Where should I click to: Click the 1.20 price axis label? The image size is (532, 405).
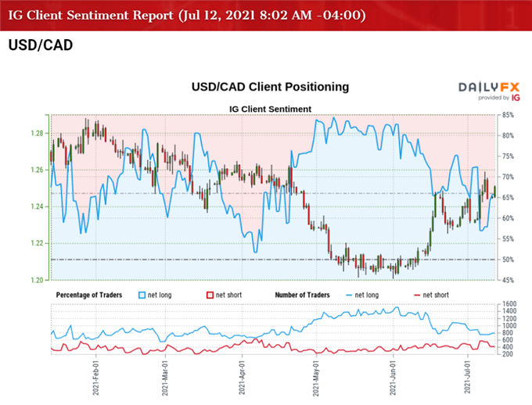pyautogui.click(x=38, y=280)
